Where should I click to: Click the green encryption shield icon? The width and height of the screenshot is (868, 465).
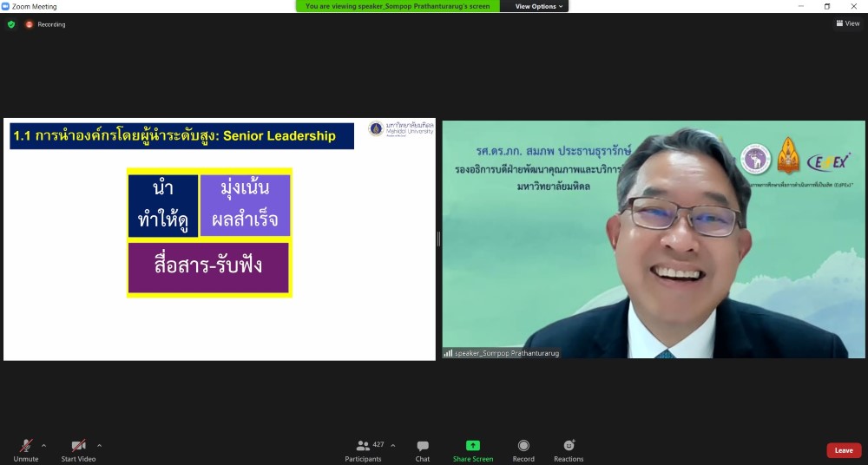(11, 24)
